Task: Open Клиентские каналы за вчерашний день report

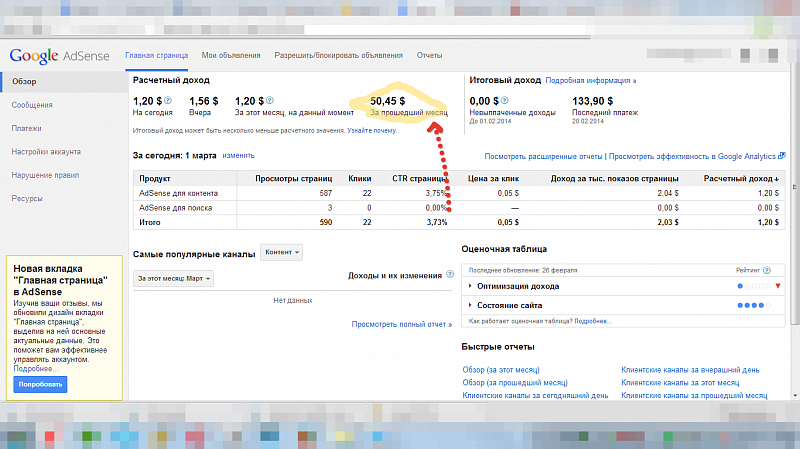Action: [x=690, y=369]
